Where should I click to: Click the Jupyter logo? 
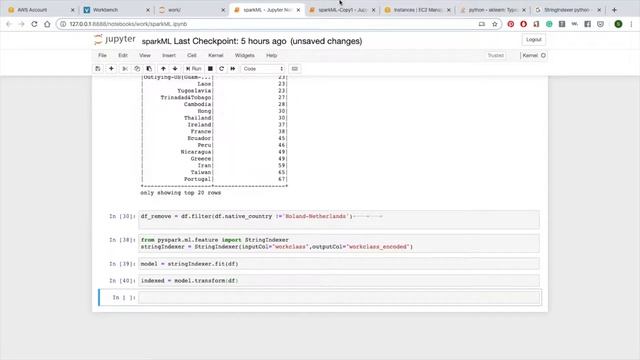click(114, 40)
